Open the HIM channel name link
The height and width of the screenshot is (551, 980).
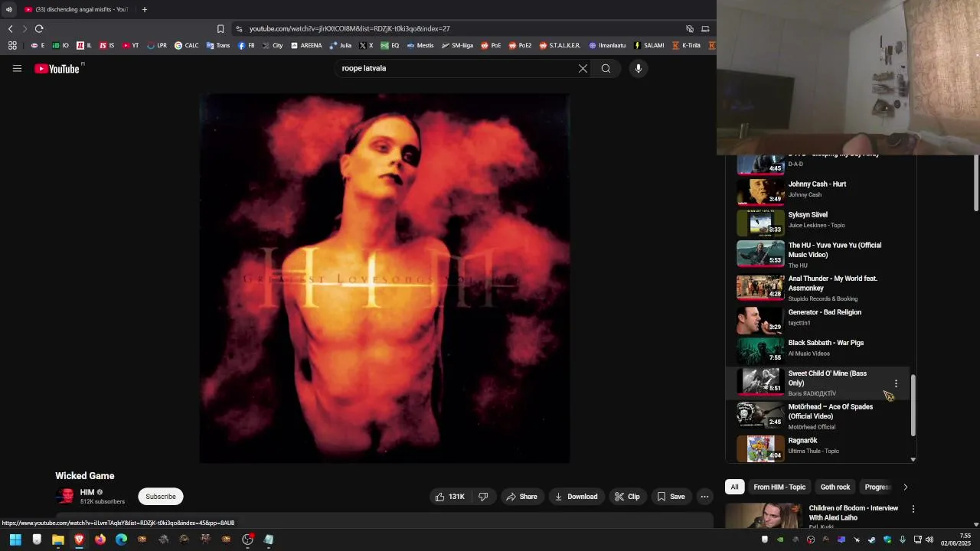87,492
